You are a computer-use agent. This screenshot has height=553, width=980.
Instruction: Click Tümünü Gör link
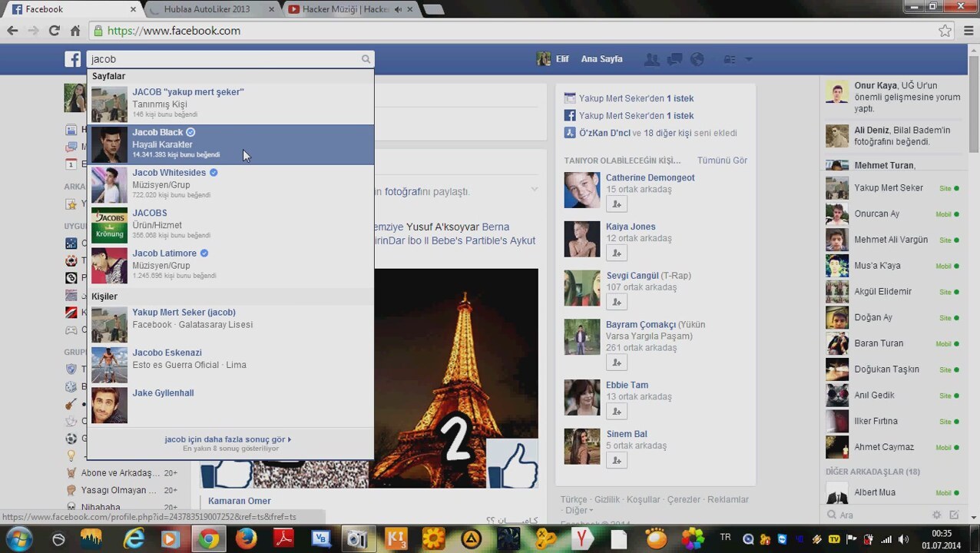click(x=722, y=161)
